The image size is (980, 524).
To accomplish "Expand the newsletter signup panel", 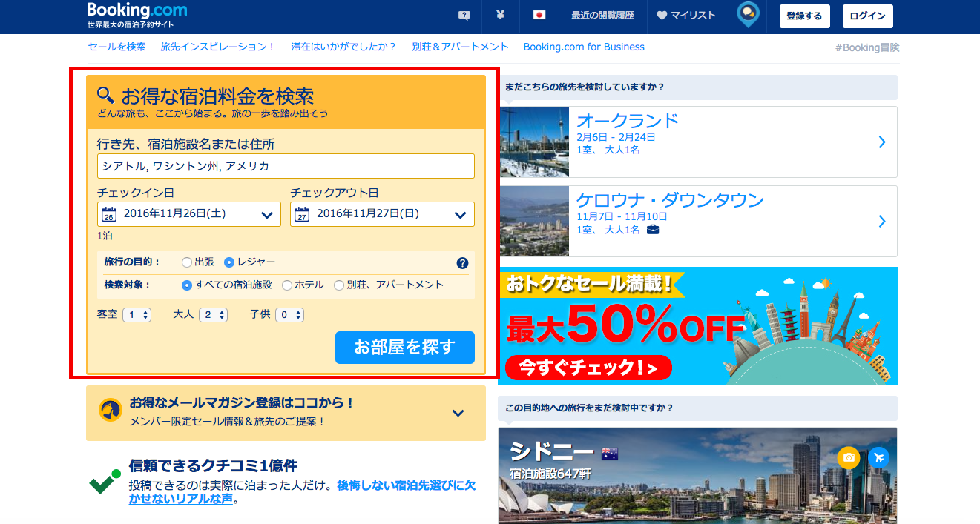I will 458,414.
